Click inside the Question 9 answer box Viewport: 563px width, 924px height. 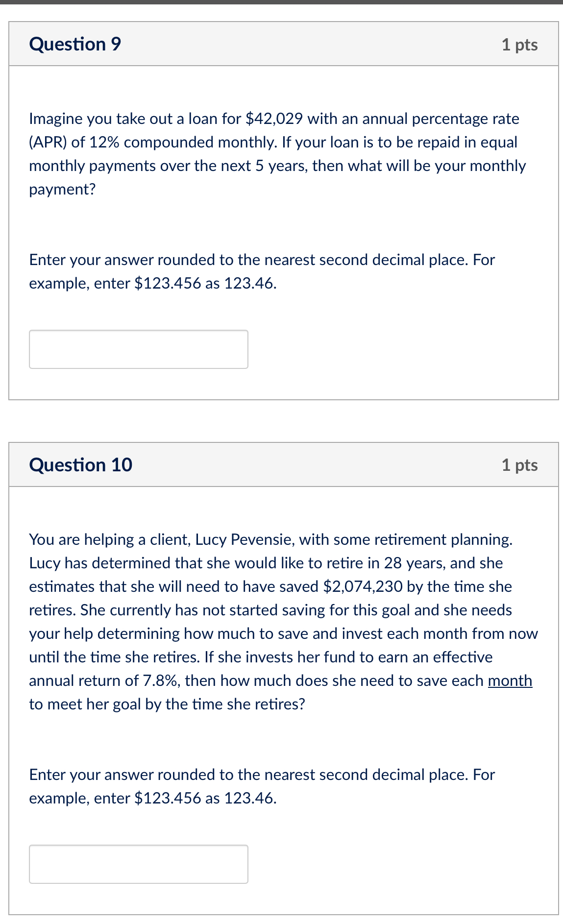[x=139, y=349]
